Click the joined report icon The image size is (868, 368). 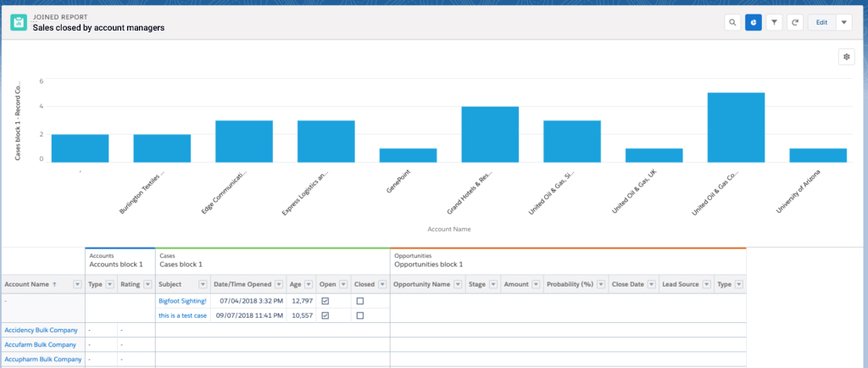click(19, 22)
